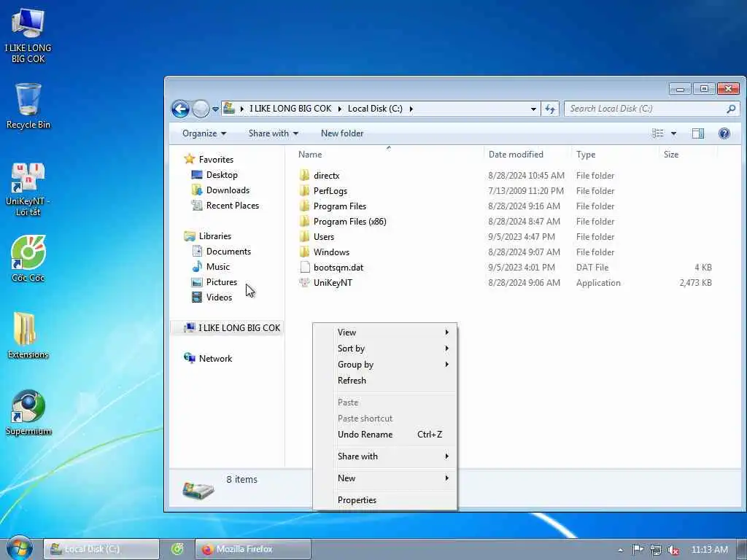Open the recent pages dropdown arrow

pyautogui.click(x=215, y=109)
